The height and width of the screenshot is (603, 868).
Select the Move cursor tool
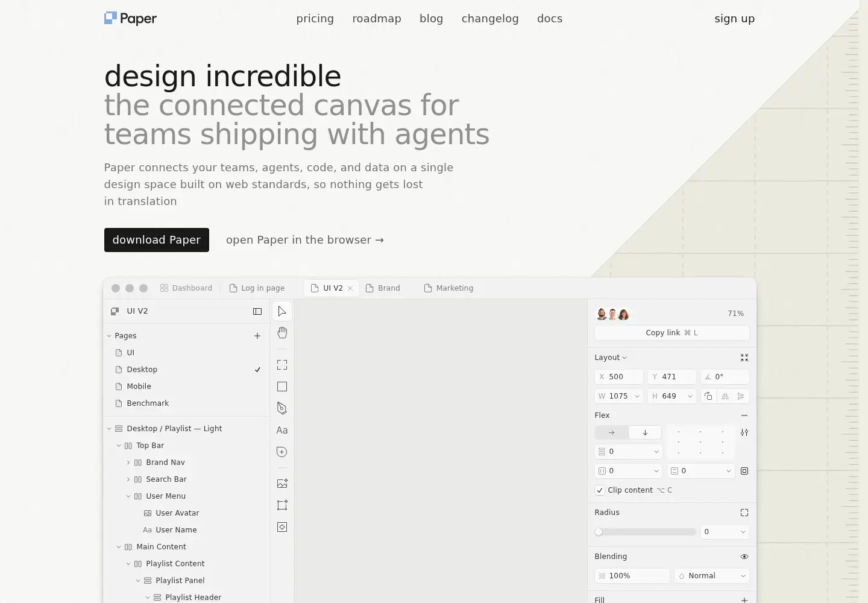(282, 311)
